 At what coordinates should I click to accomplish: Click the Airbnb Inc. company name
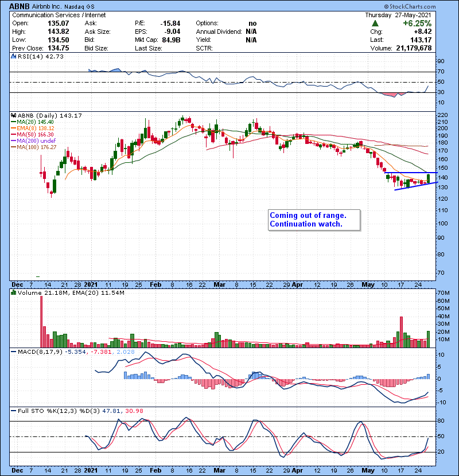pyautogui.click(x=46, y=6)
